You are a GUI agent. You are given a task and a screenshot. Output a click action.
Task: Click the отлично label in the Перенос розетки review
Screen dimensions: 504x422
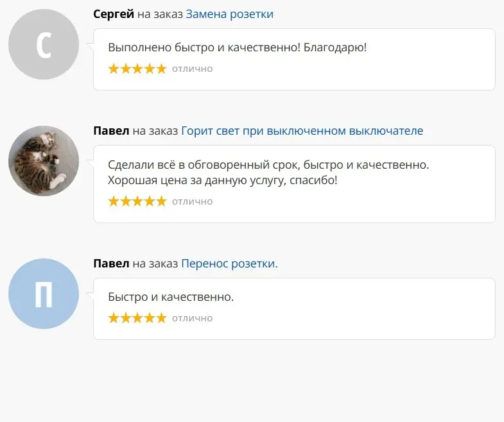[192, 318]
